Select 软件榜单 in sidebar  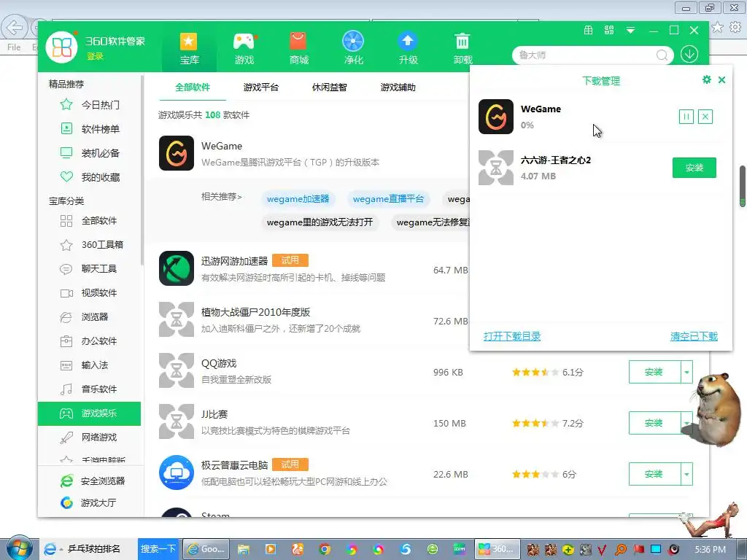pos(90,128)
